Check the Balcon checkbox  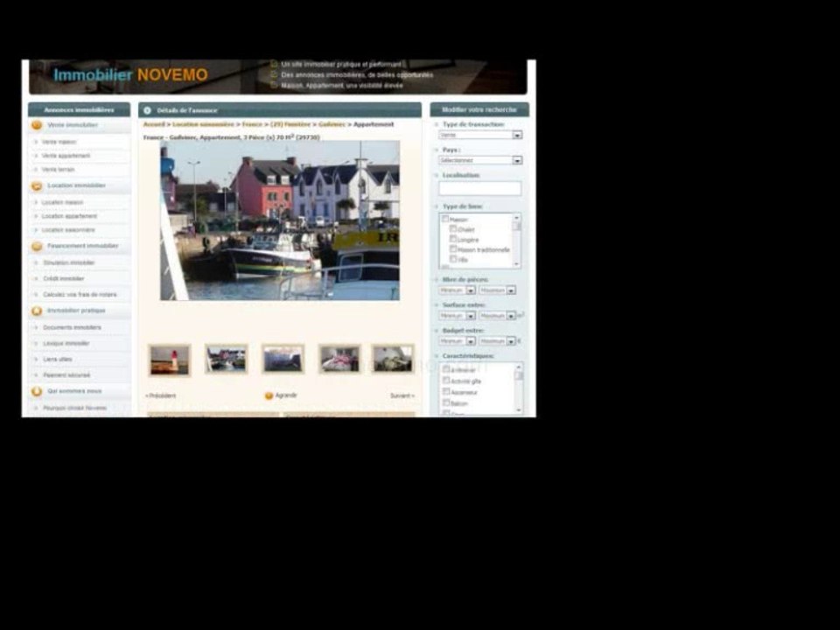coord(445,403)
